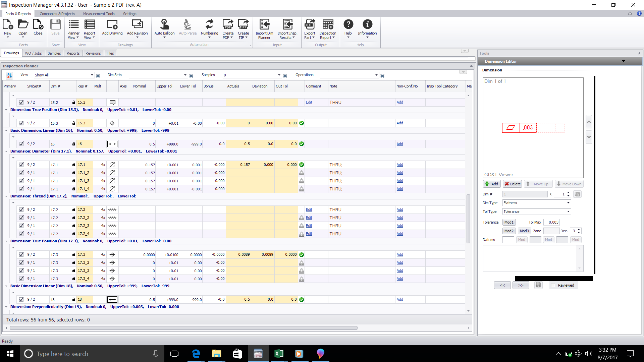
Task: Toggle the checkbox for Dim 18 row
Action: tap(21, 300)
